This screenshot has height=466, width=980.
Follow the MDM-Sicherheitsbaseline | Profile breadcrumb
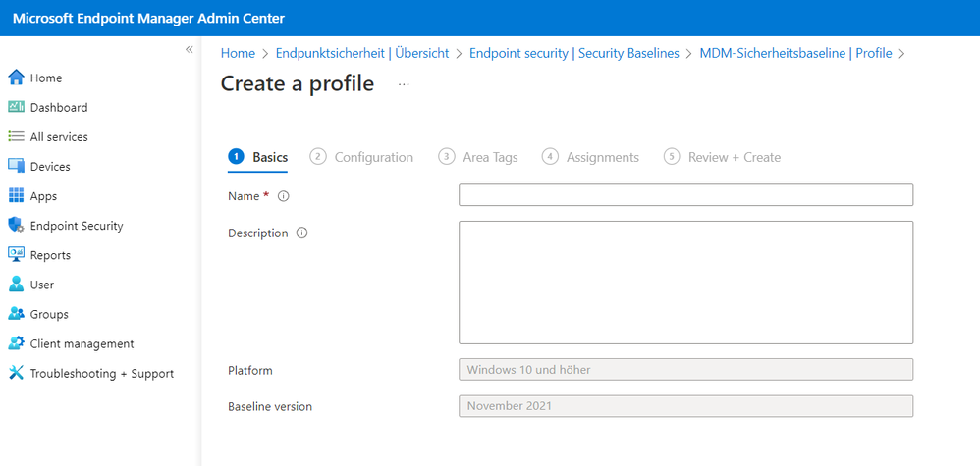795,53
